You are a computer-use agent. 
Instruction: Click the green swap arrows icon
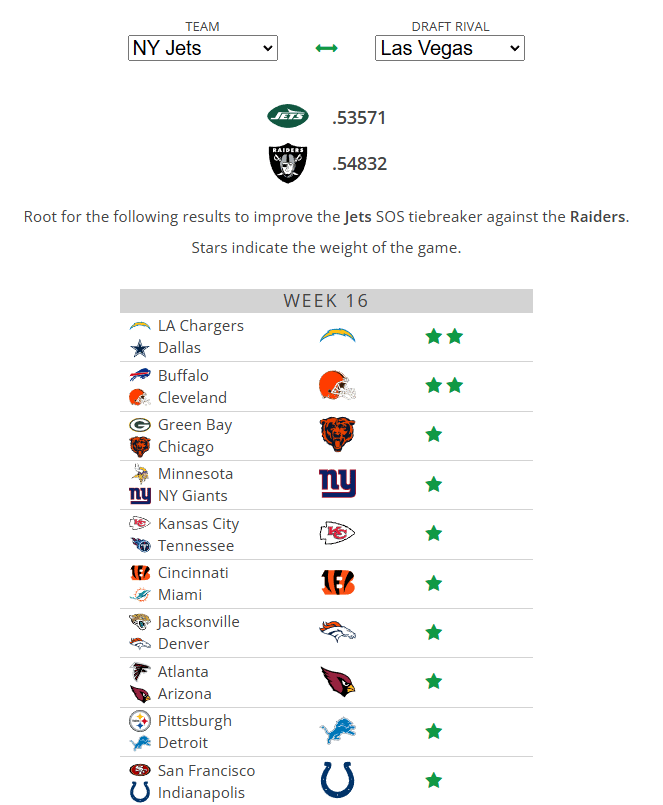pyautogui.click(x=326, y=47)
